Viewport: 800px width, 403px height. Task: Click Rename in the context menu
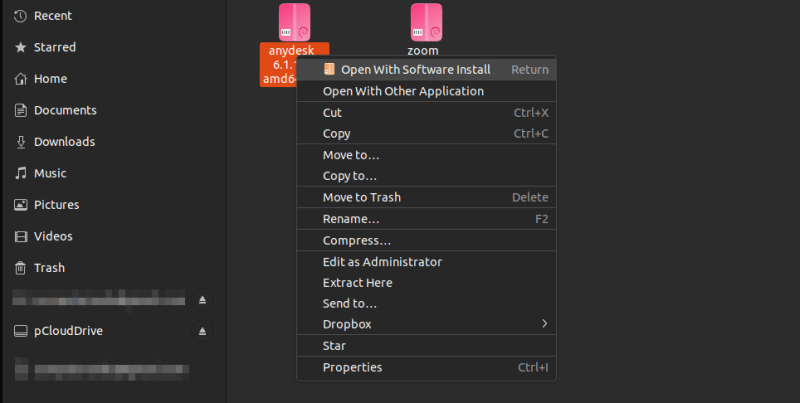(x=351, y=219)
